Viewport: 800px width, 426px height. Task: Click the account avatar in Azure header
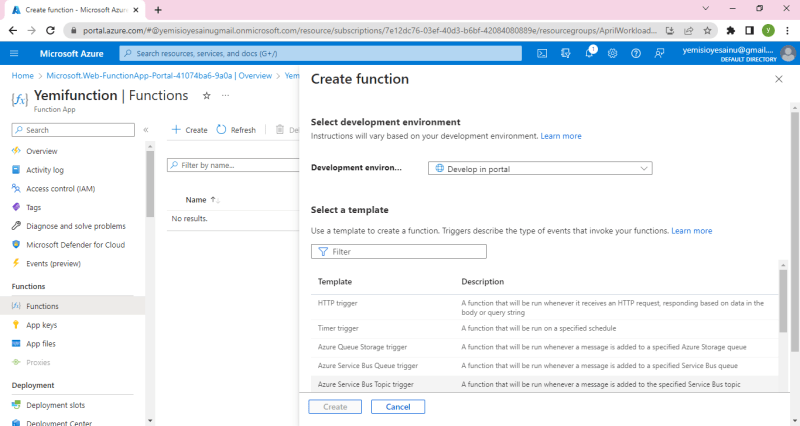(788, 53)
